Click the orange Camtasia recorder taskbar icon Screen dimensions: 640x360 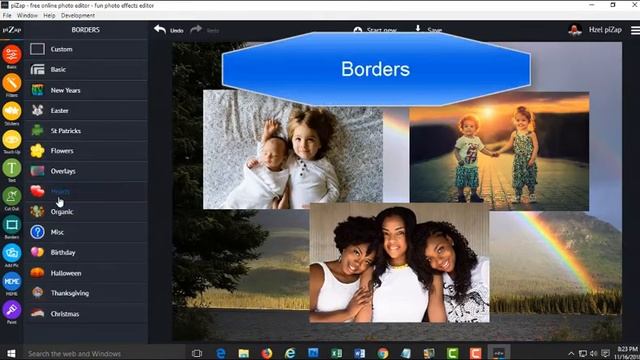(x=476, y=353)
